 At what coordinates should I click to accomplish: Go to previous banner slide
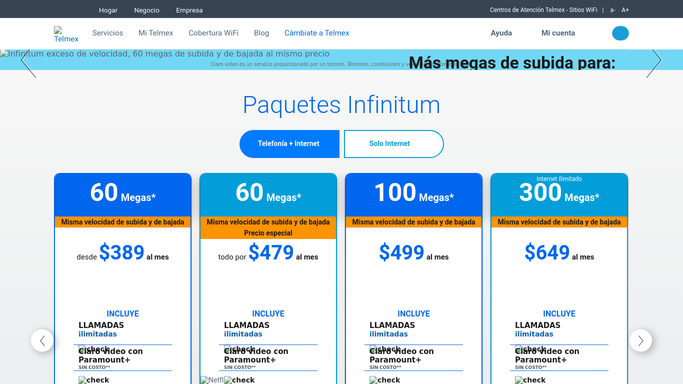(28, 64)
